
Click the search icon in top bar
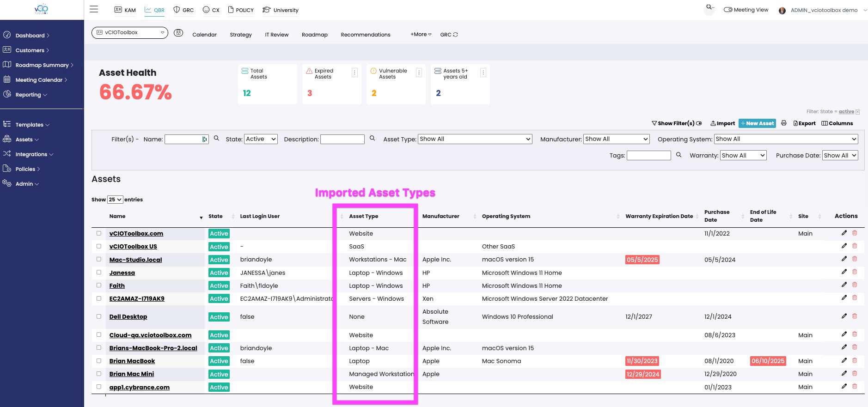(709, 8)
